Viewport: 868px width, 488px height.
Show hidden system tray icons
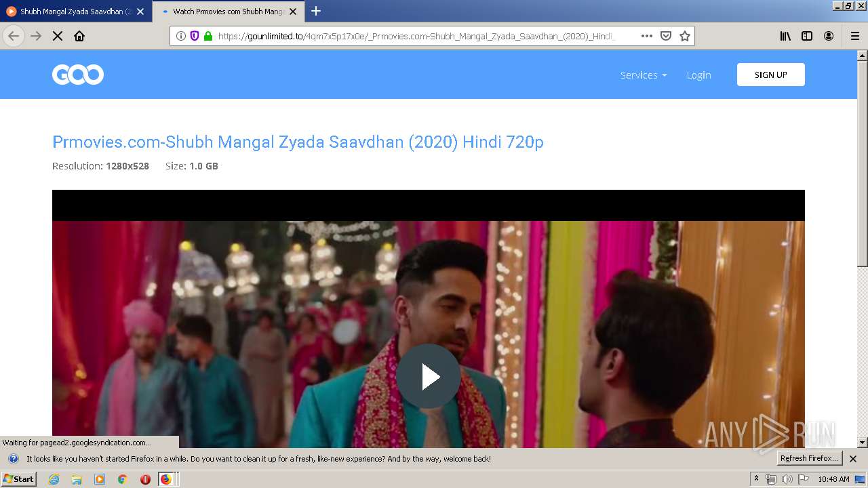(756, 479)
